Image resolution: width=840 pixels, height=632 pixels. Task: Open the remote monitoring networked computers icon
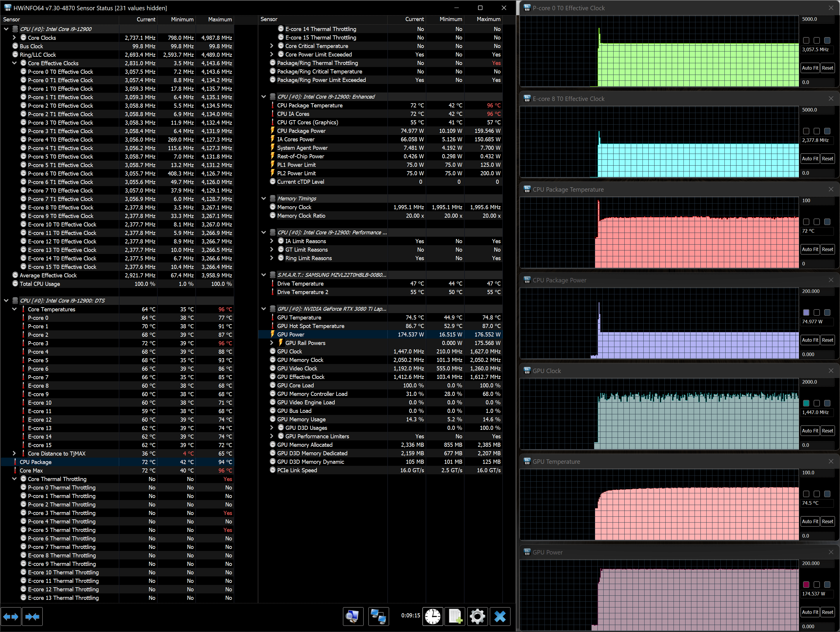(x=378, y=616)
